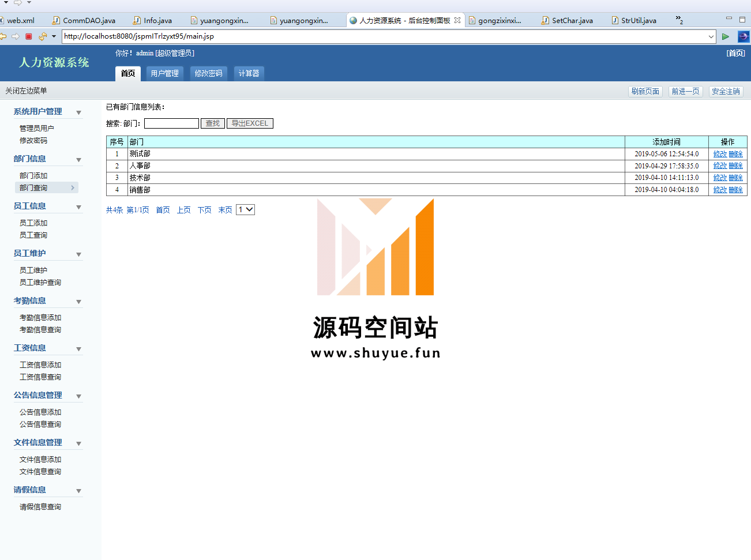Collapse the 系统用户管理 section
The width and height of the screenshot is (751, 560).
(x=78, y=112)
